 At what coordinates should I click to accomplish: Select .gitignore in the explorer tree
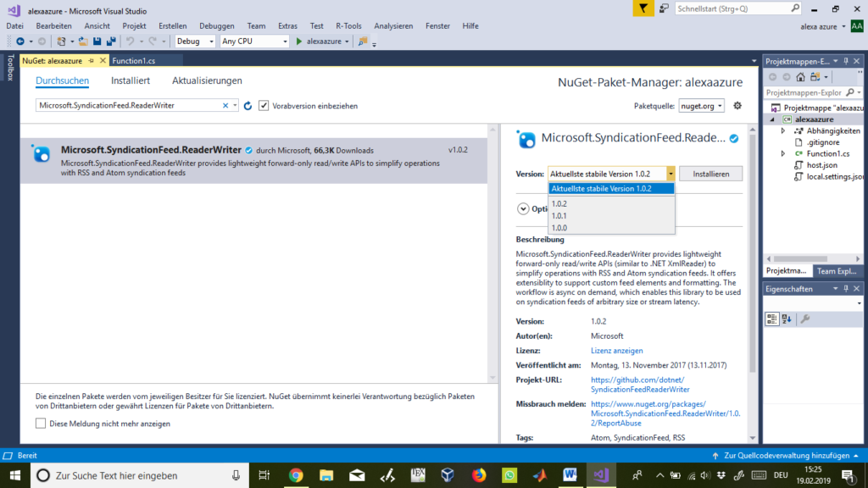[822, 142]
